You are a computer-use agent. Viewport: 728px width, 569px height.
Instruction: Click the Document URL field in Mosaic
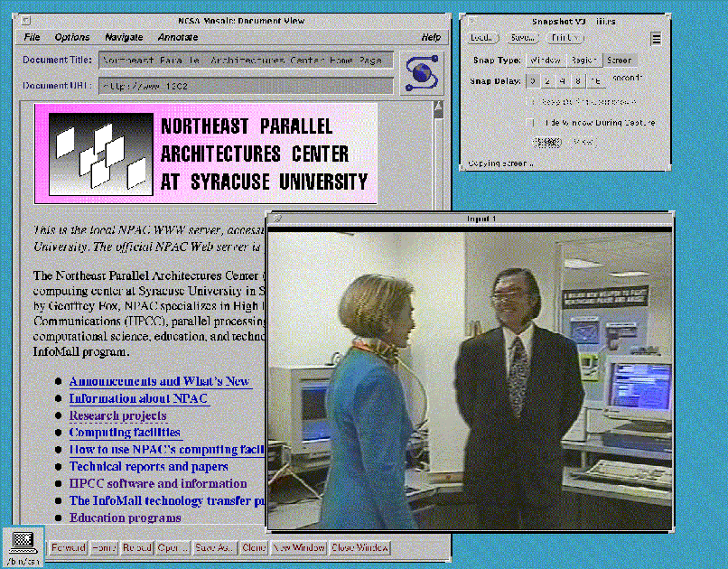246,86
